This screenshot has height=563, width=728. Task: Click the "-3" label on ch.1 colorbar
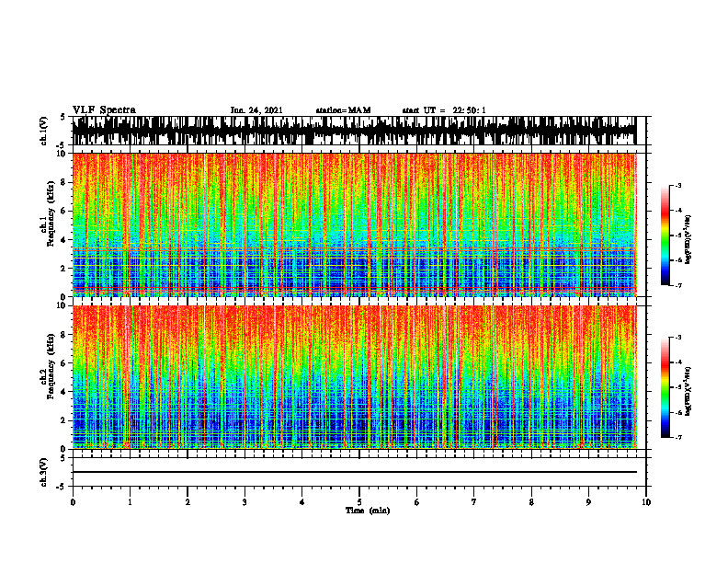pyautogui.click(x=678, y=185)
